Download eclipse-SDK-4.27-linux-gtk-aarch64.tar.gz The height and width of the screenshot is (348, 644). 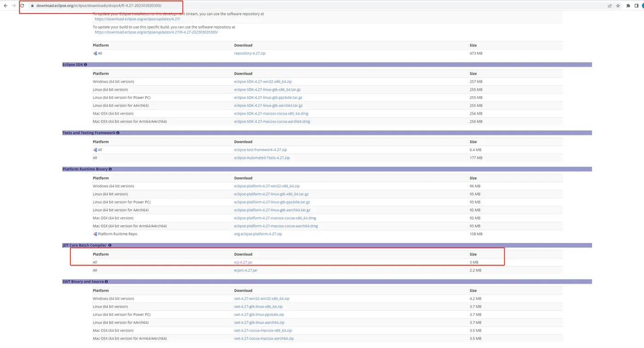tap(268, 106)
